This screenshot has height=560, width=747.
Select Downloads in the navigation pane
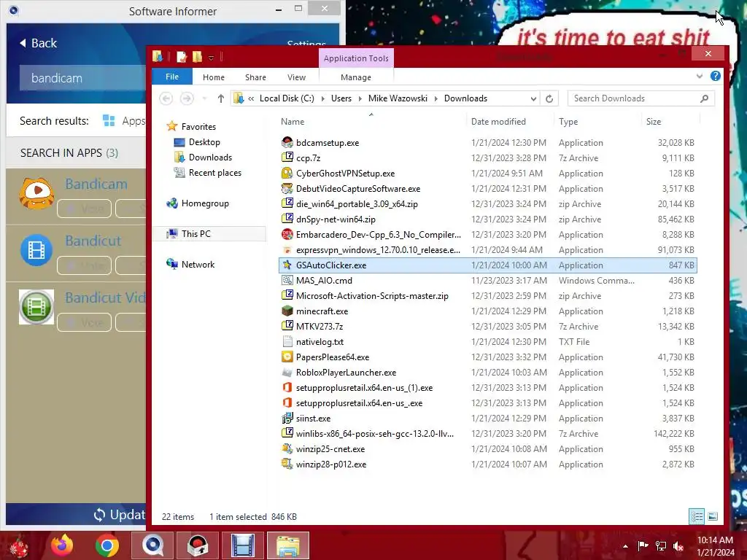coord(210,157)
